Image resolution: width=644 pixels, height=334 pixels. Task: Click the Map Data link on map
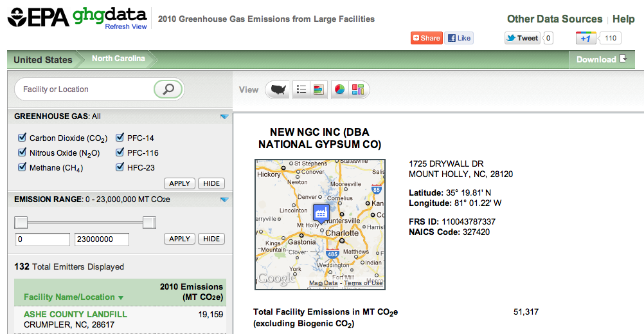(x=323, y=283)
